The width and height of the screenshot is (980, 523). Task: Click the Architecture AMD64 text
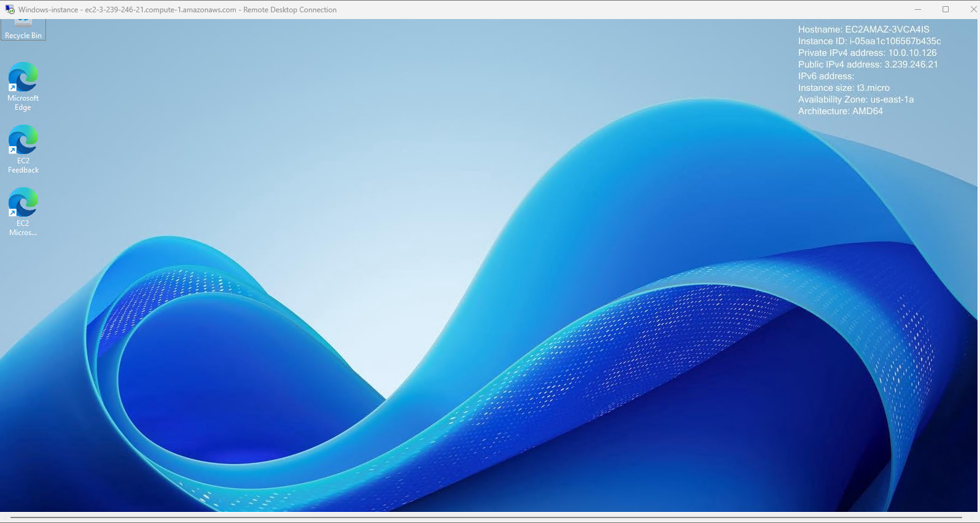840,111
